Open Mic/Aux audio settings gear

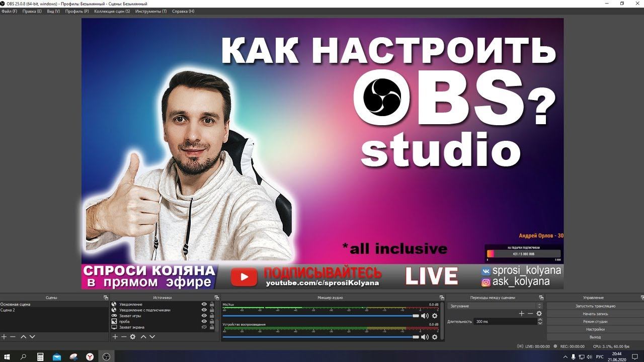[x=435, y=316]
